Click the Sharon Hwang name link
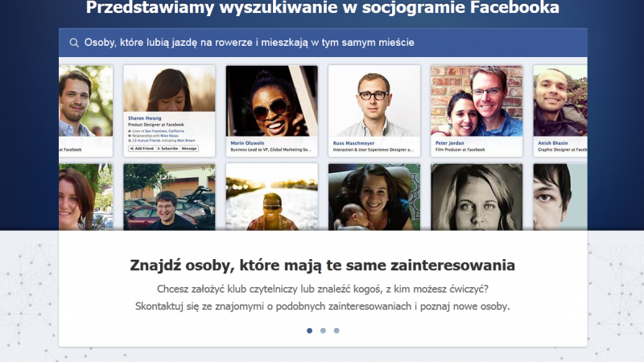Image resolution: width=644 pixels, height=362 pixels. [145, 118]
